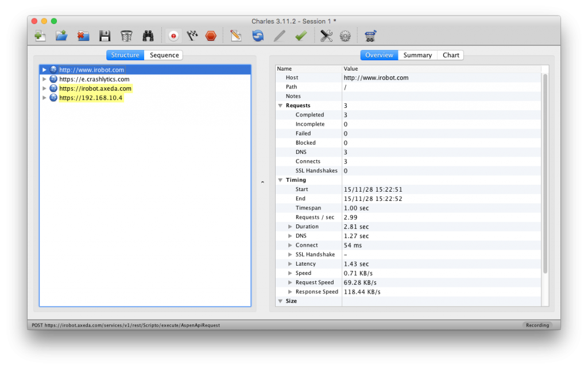This screenshot has width=588, height=369.
Task: Expand the Duration row in Timing
Action: (x=290, y=227)
